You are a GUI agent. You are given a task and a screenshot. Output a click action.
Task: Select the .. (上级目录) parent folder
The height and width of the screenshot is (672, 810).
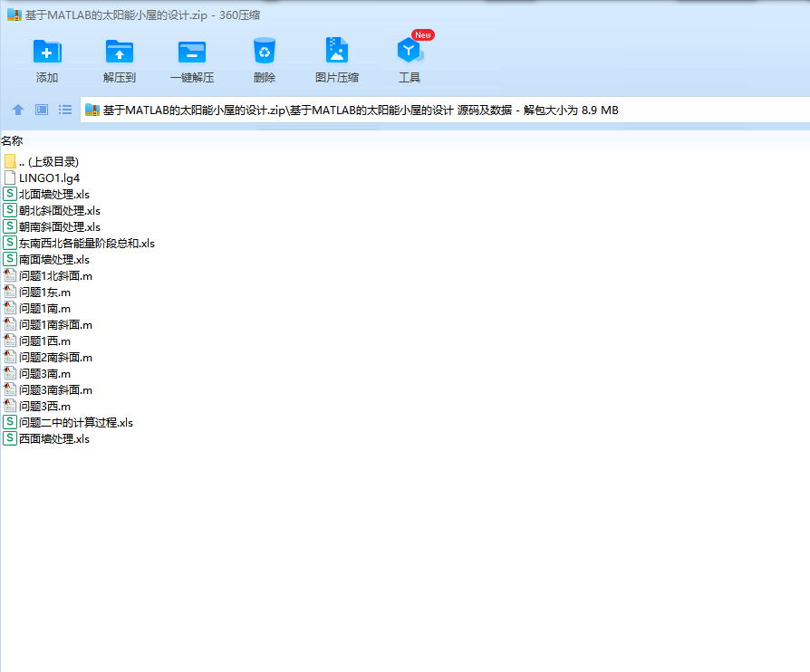(42, 162)
